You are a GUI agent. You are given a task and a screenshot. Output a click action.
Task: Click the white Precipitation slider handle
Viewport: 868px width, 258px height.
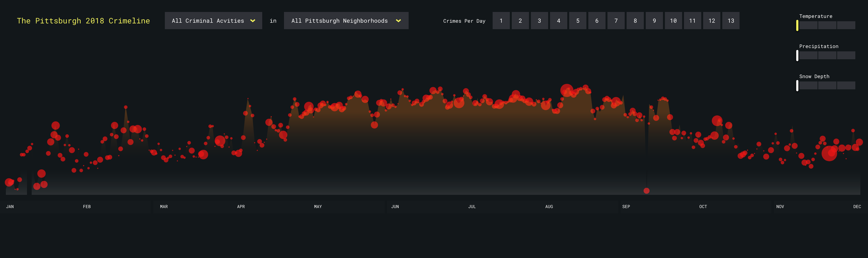(797, 55)
